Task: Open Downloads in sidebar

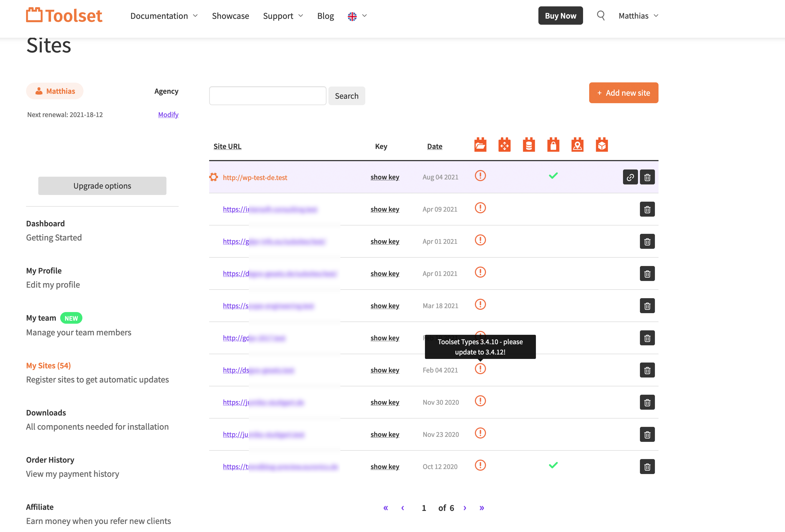Action: pyautogui.click(x=46, y=412)
